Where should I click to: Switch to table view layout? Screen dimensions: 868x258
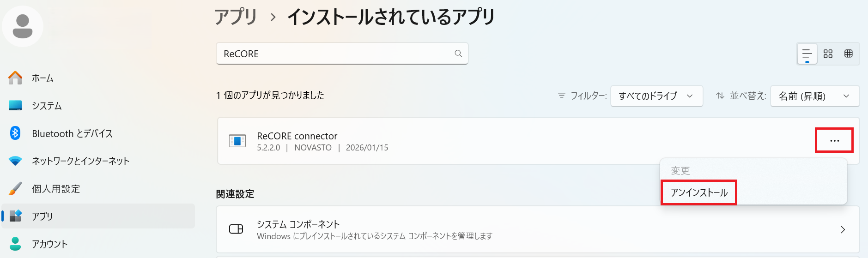849,54
